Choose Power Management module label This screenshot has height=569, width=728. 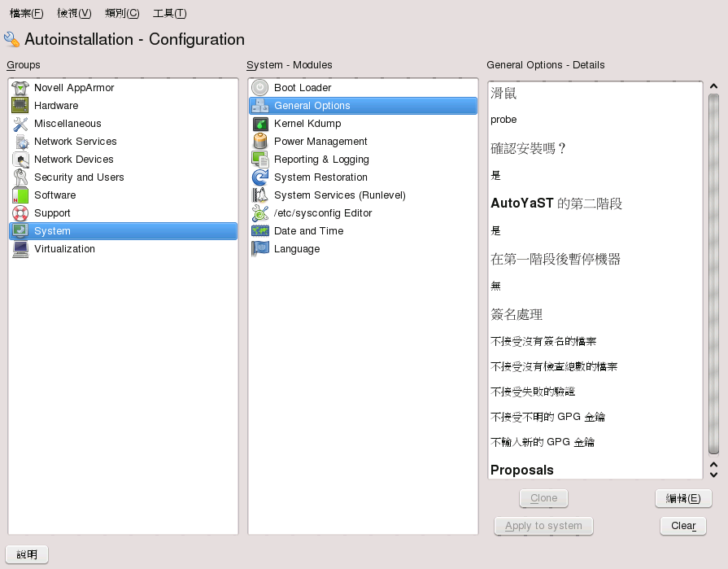[x=320, y=141]
